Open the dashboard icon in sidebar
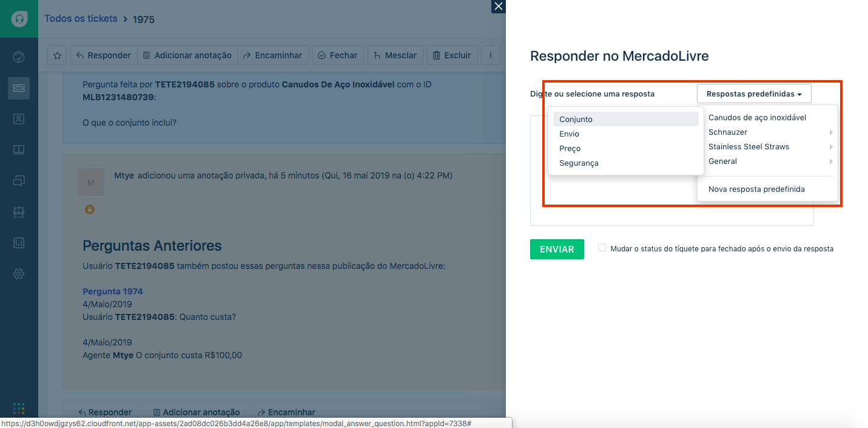 (x=19, y=58)
